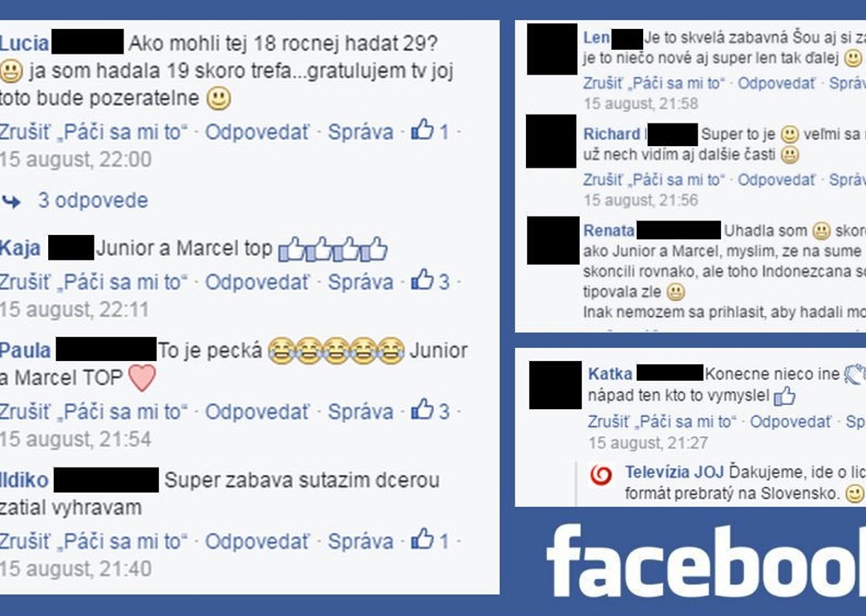The image size is (866, 616).
Task: Click the like count icon on Kaja's comment
Action: pos(423,280)
